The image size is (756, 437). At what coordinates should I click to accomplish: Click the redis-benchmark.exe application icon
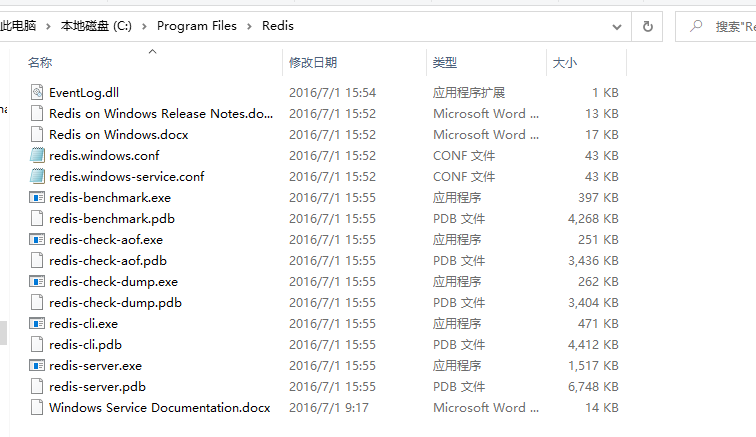[37, 197]
